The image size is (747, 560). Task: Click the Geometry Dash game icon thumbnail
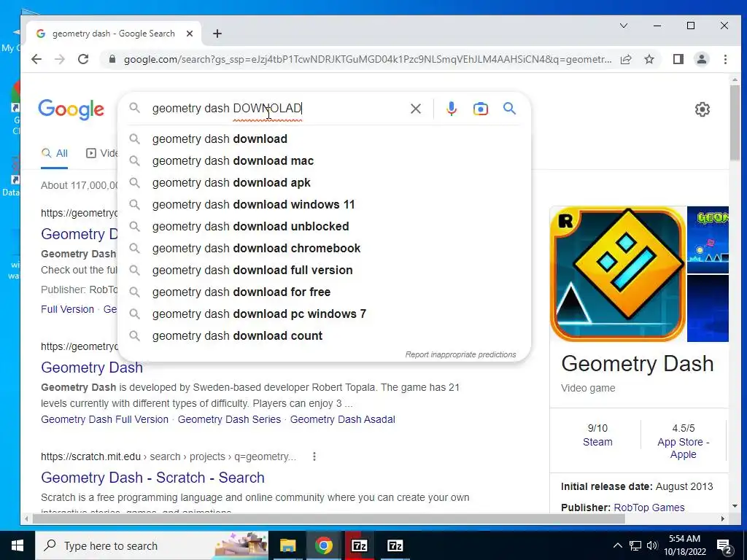(618, 274)
